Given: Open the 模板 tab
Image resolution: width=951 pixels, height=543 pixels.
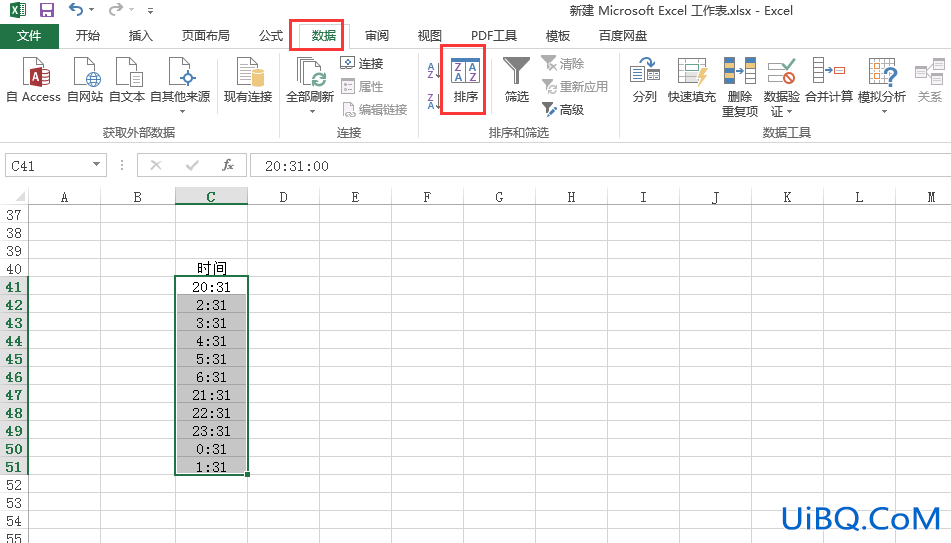Looking at the screenshot, I should coord(558,36).
